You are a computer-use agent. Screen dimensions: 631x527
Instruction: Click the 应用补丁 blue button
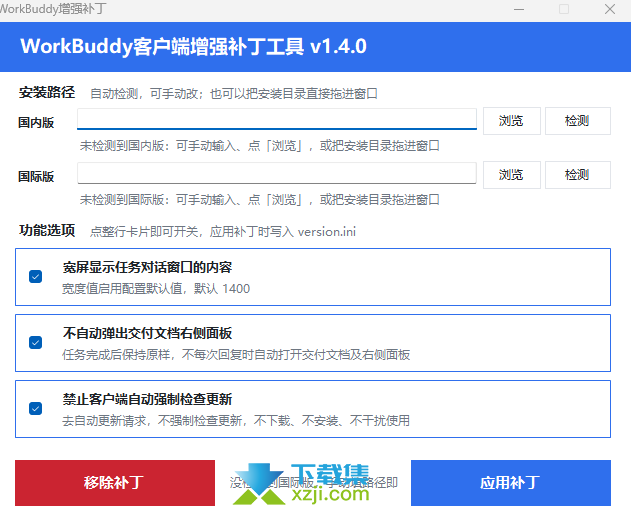tap(511, 483)
